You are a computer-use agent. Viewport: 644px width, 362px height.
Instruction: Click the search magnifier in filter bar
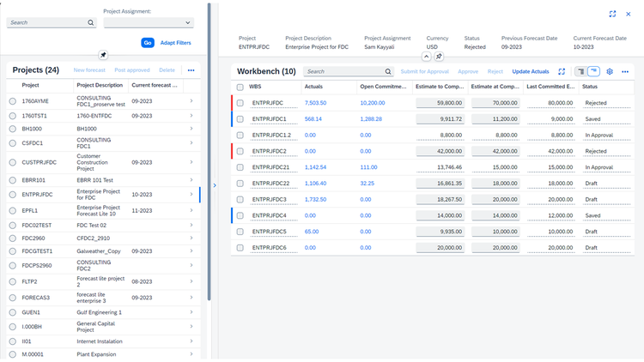pyautogui.click(x=90, y=22)
